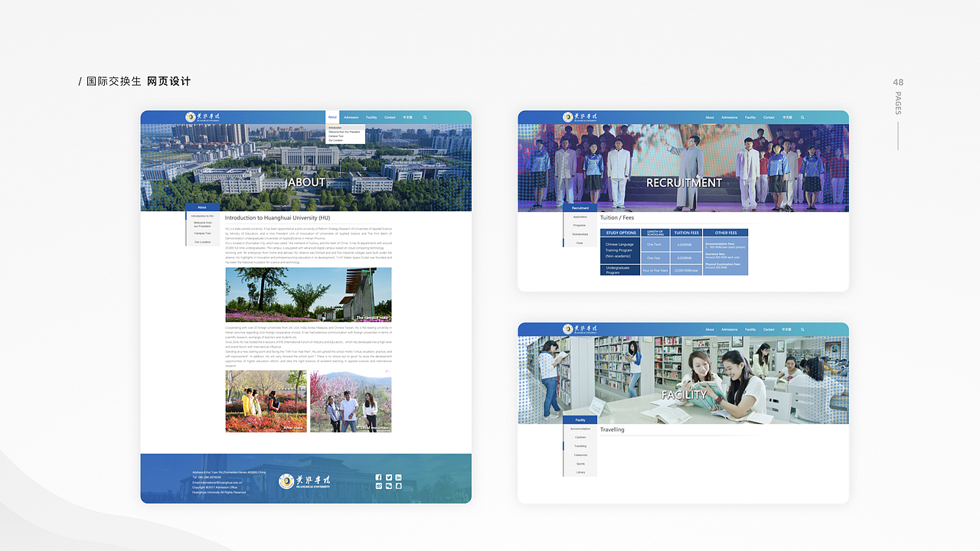Open Travelling in the Facility sidebar
Screen dimensions: 980x551
[580, 446]
